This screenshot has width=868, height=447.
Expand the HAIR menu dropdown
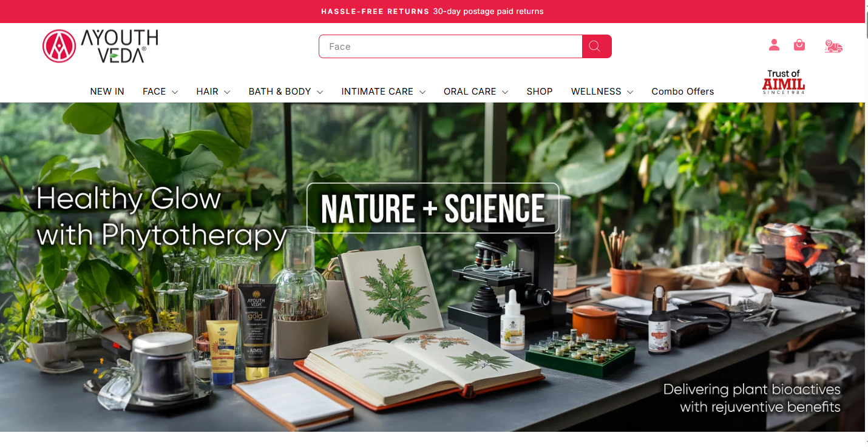coord(213,92)
